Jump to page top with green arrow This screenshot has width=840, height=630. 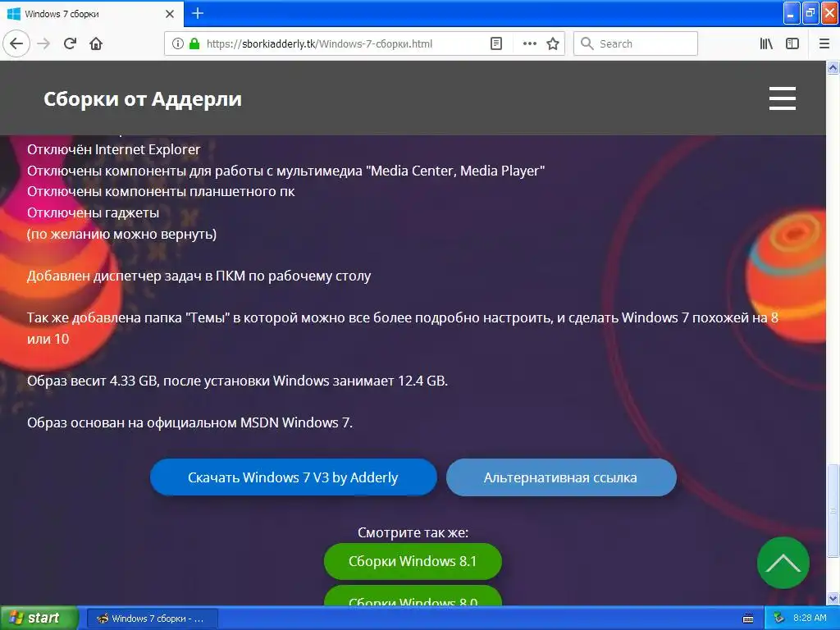point(783,563)
